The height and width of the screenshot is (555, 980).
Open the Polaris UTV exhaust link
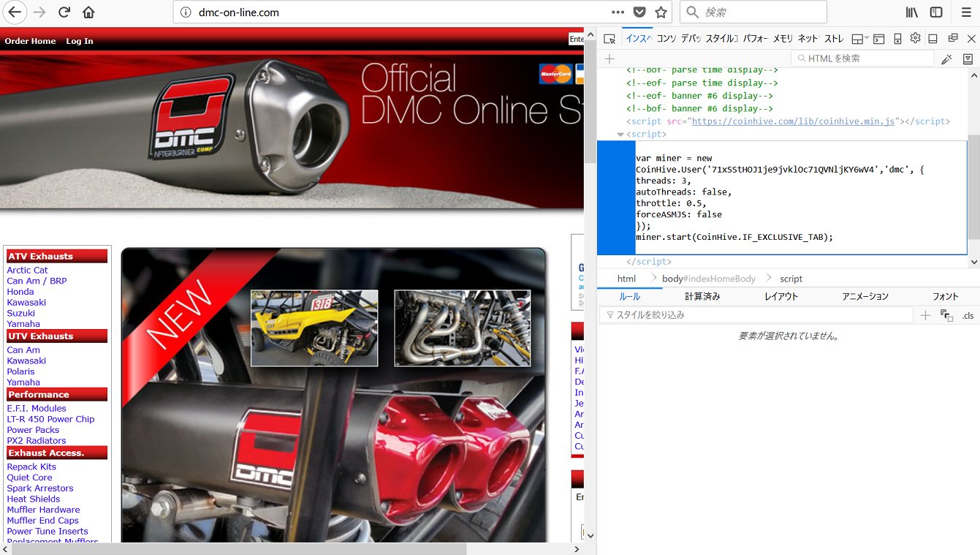tap(20, 371)
